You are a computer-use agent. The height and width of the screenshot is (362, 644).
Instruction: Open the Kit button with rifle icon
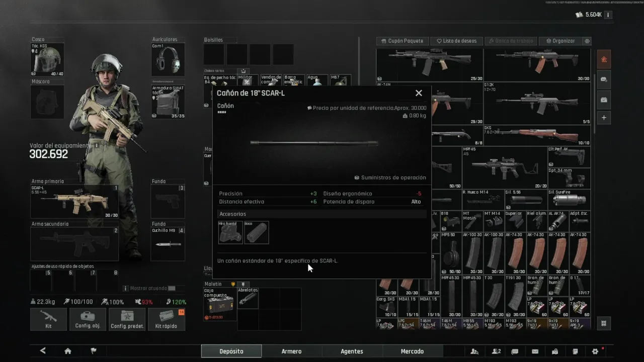pos(48,319)
